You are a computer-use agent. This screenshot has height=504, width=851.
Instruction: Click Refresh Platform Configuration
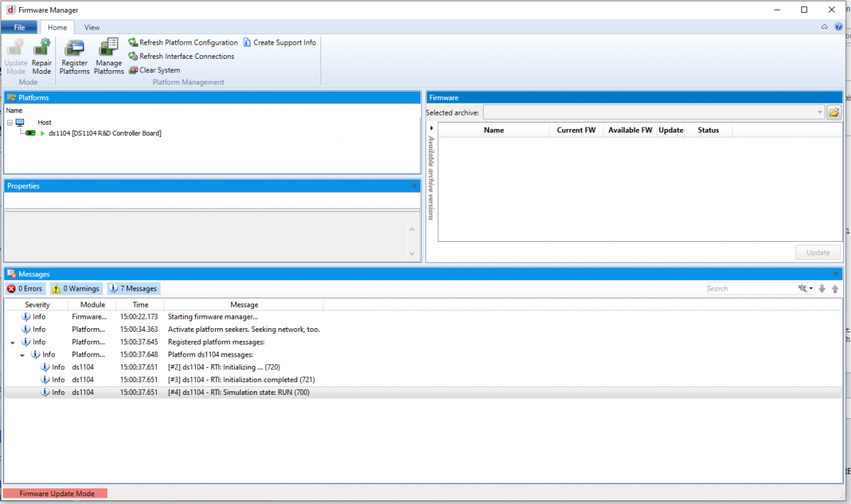(183, 43)
